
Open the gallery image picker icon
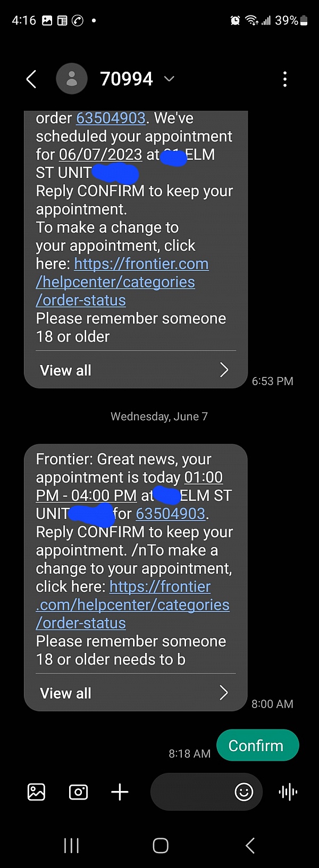point(36,792)
